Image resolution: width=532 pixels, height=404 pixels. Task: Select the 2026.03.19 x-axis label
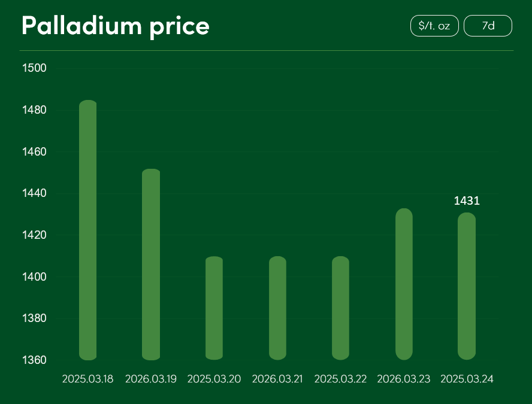coord(151,379)
